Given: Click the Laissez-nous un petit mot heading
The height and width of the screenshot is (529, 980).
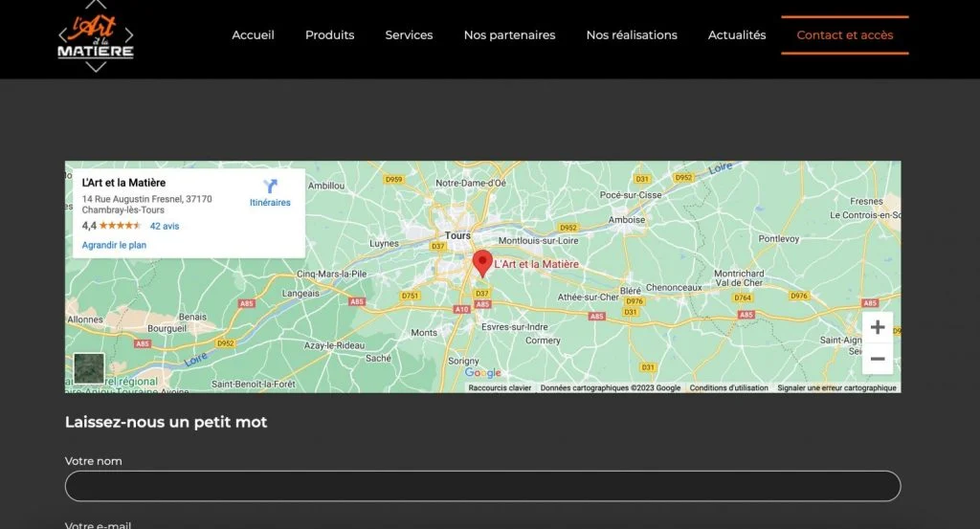Looking at the screenshot, I should point(166,422).
